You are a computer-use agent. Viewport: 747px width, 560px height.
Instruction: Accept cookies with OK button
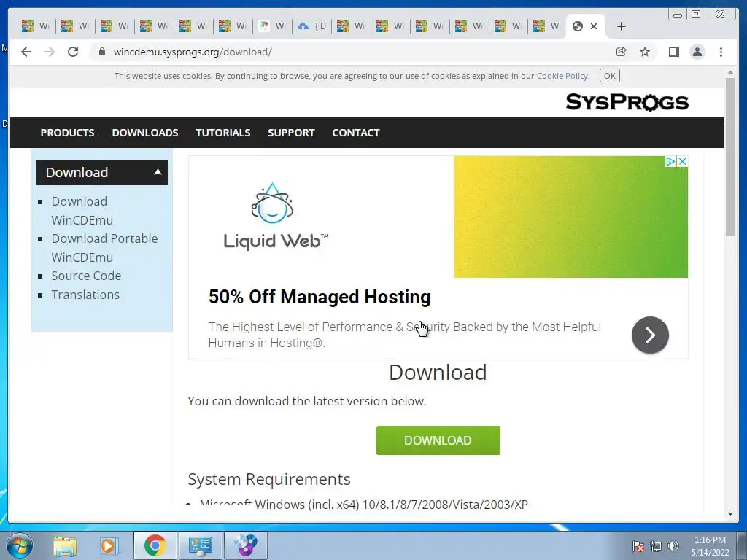point(610,76)
